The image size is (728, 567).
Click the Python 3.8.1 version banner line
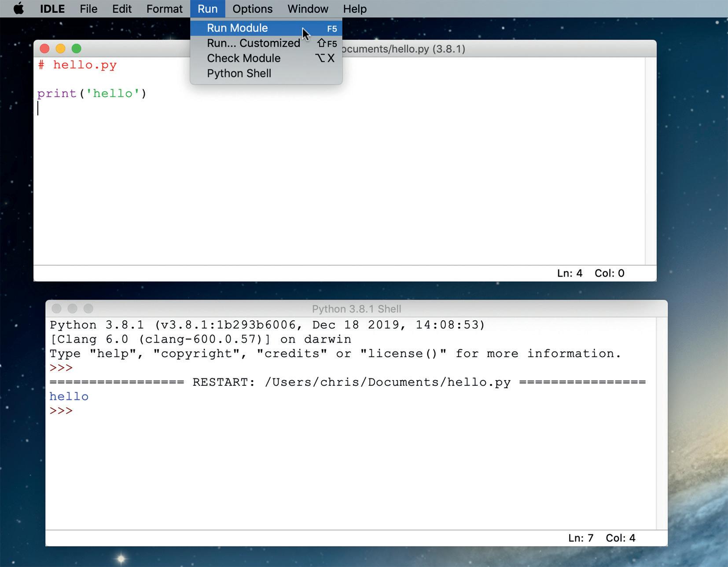[x=267, y=325]
